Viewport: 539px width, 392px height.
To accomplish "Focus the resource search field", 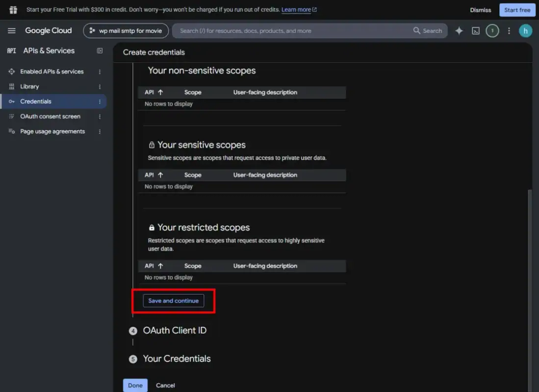I will pyautogui.click(x=292, y=30).
